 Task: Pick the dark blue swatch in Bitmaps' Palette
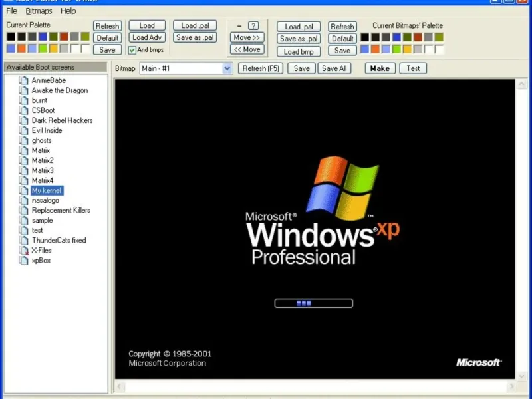(x=396, y=37)
